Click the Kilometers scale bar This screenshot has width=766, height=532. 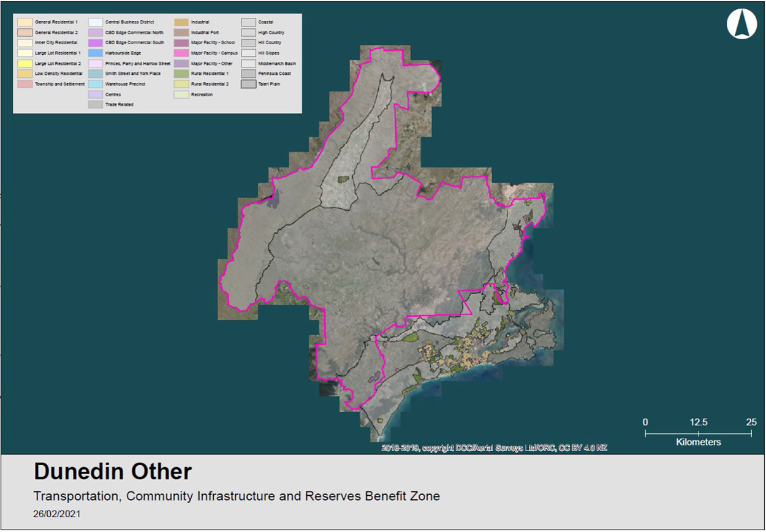click(x=698, y=433)
